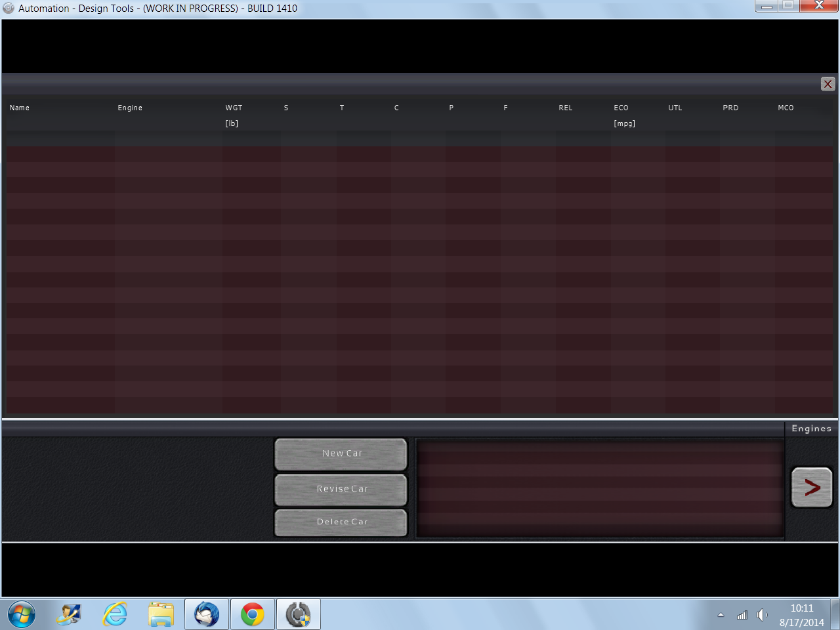
Task: Click the UTL column header
Action: coord(675,108)
